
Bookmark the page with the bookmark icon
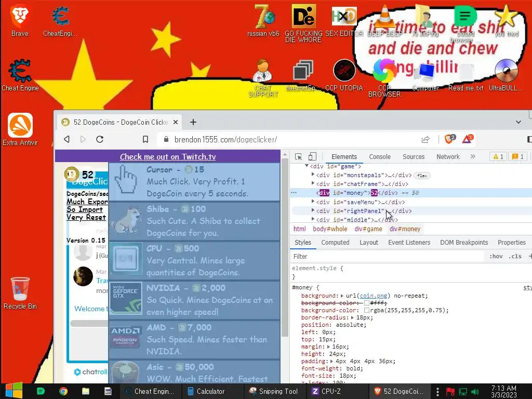coord(145,139)
